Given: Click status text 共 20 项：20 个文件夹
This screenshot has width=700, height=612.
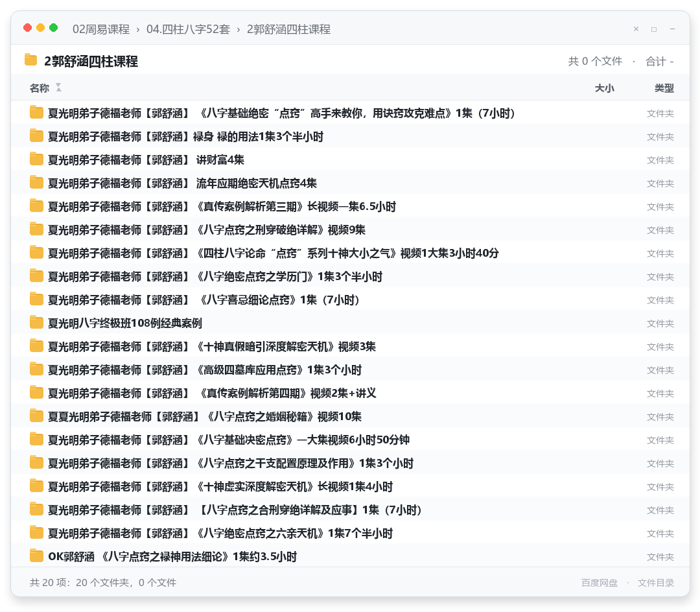Looking at the screenshot, I should pyautogui.click(x=103, y=582).
